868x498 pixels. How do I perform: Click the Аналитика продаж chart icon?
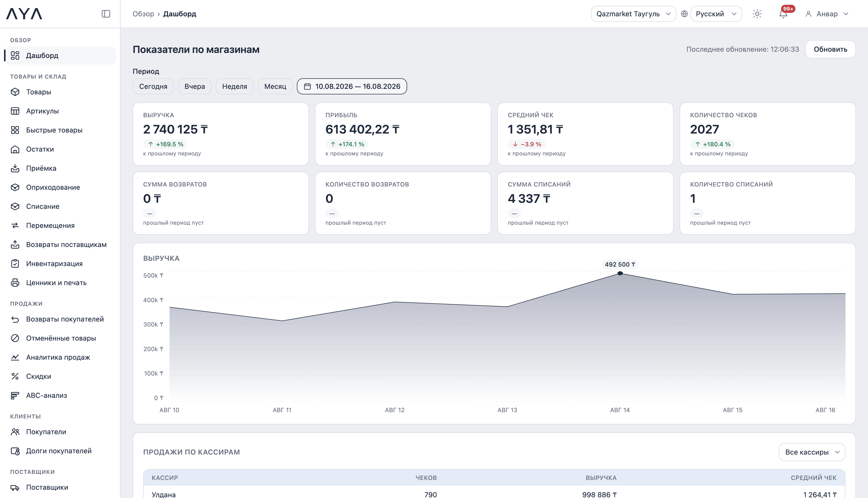click(x=15, y=357)
